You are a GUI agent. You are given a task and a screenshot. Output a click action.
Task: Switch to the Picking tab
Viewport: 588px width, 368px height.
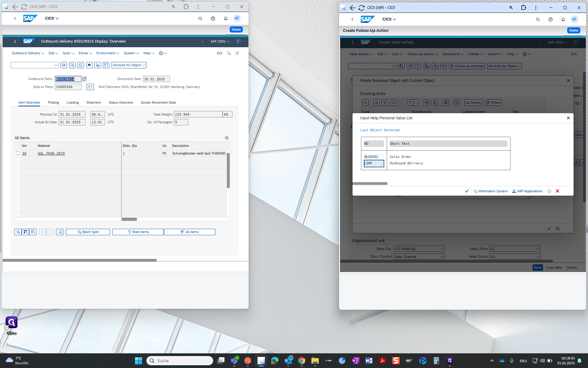coord(53,102)
